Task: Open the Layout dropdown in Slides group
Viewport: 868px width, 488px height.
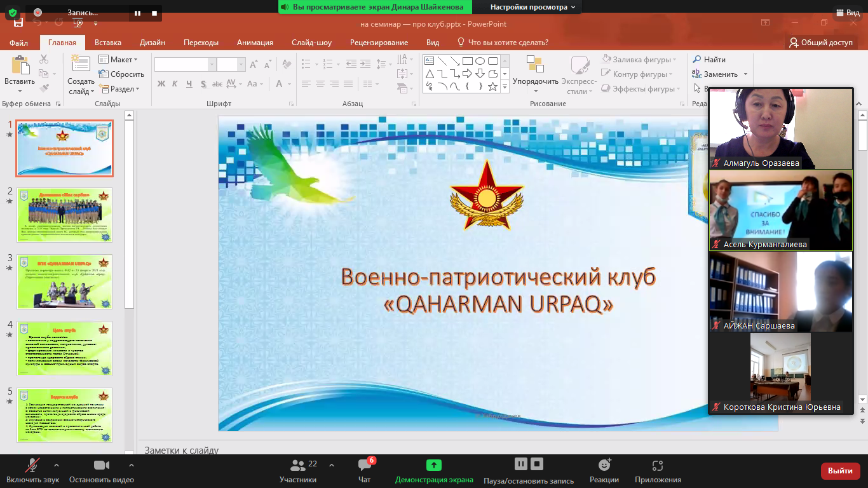Action: [x=118, y=60]
